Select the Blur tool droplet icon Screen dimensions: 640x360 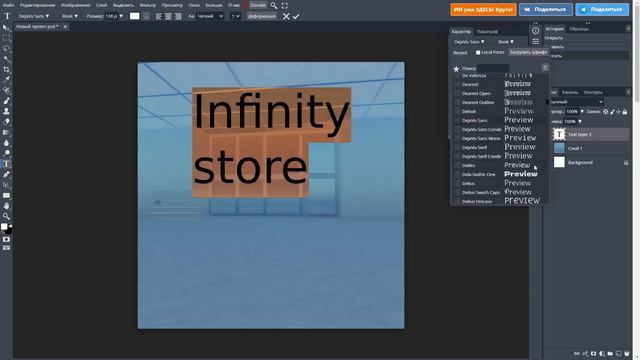(6, 143)
